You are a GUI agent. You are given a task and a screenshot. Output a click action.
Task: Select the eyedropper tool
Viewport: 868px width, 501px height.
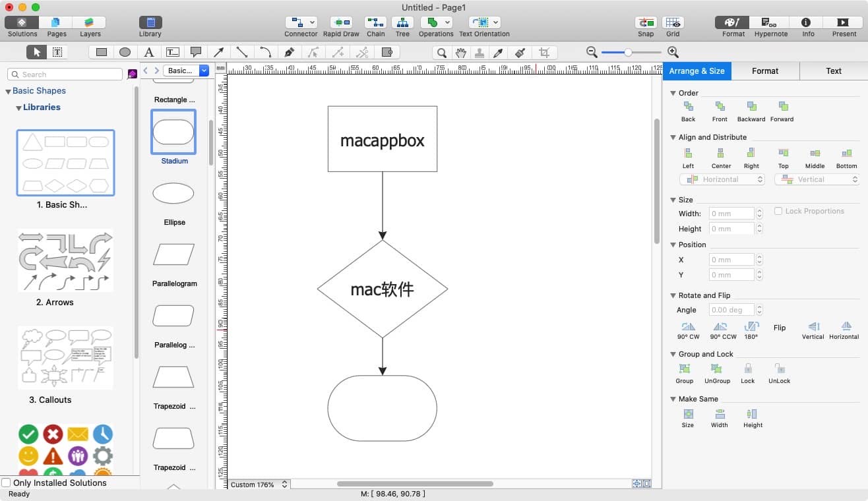499,52
